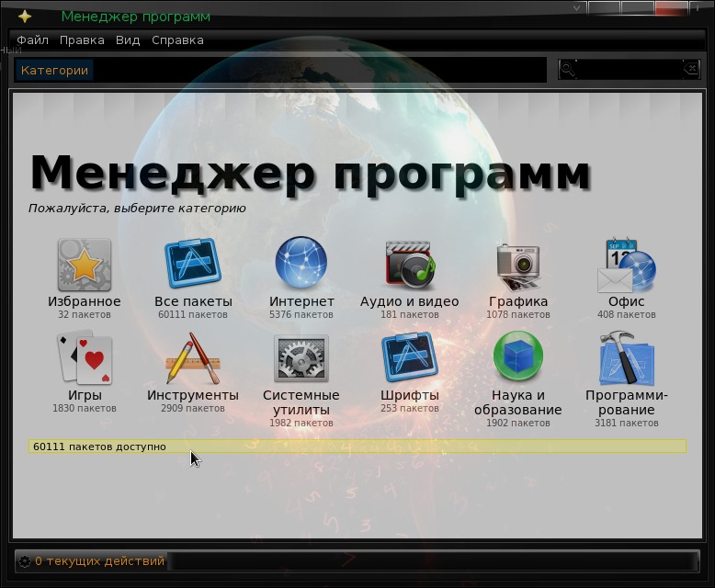
Task: Click the title bar down-arrow shade button
Action: (x=577, y=7)
